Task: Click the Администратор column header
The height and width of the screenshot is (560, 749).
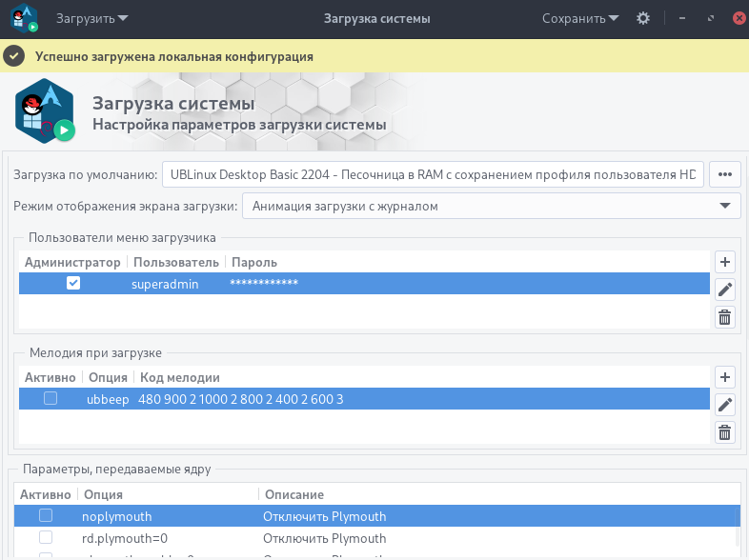Action: 72,262
